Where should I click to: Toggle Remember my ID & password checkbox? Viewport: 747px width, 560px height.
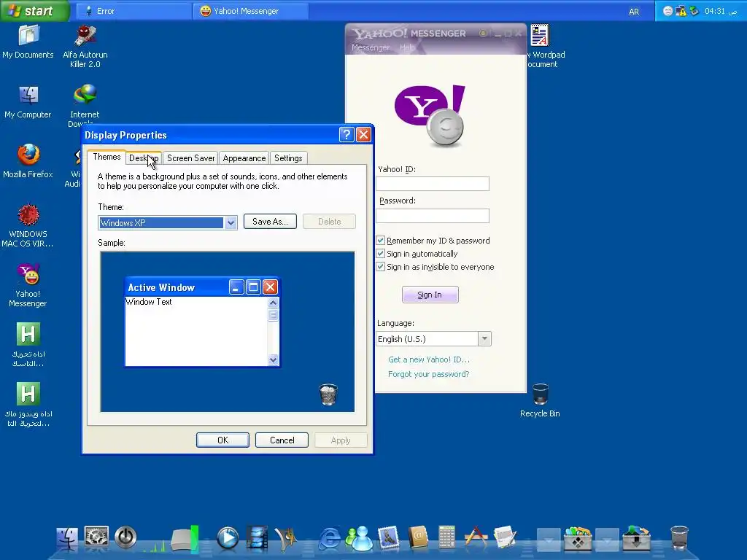tap(380, 241)
